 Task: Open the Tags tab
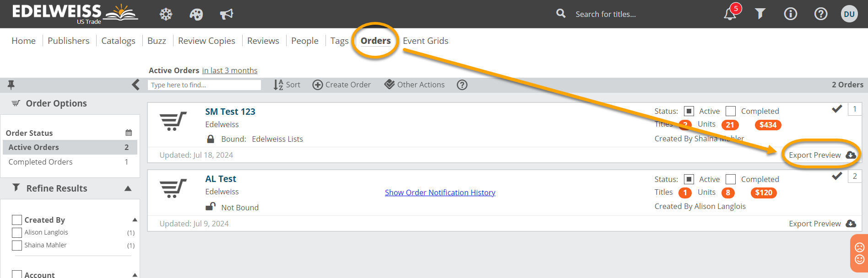(340, 41)
